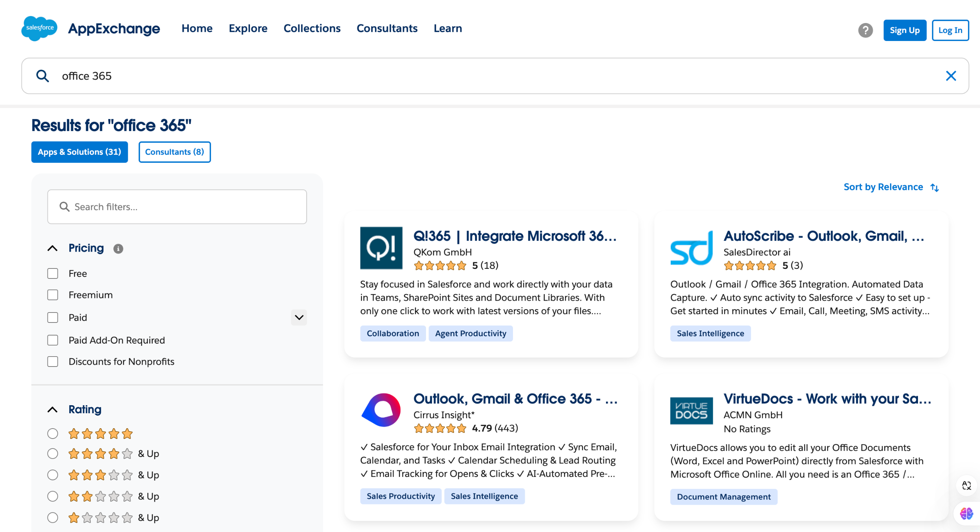Click the VirtueDocs logo

691,411
